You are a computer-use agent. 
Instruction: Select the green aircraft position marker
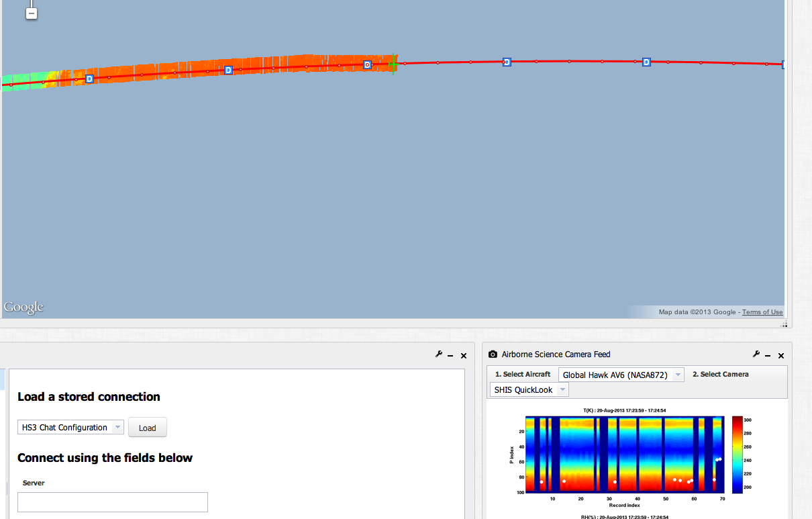(393, 64)
